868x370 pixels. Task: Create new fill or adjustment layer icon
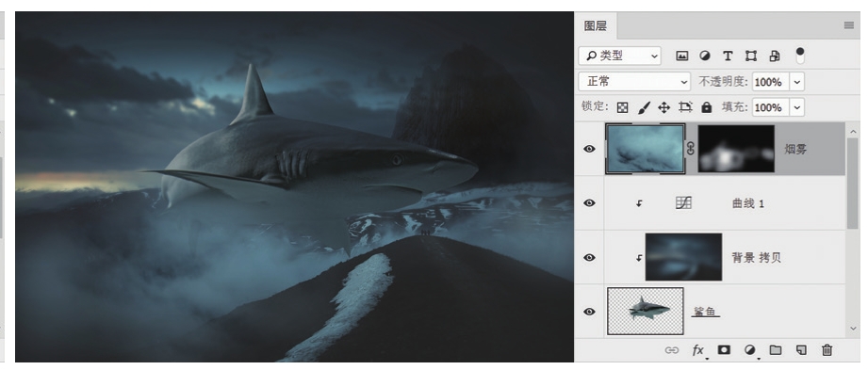pos(750,350)
